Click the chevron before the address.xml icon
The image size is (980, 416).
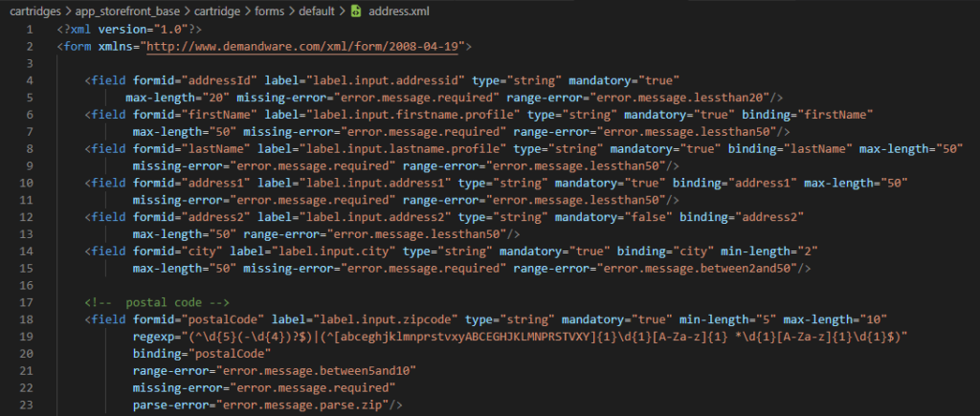[340, 11]
